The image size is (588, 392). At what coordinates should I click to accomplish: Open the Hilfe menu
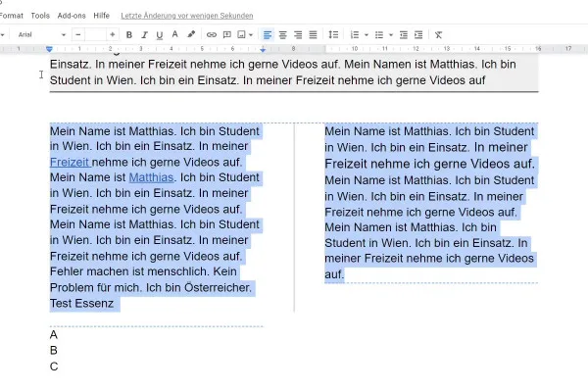click(x=101, y=16)
